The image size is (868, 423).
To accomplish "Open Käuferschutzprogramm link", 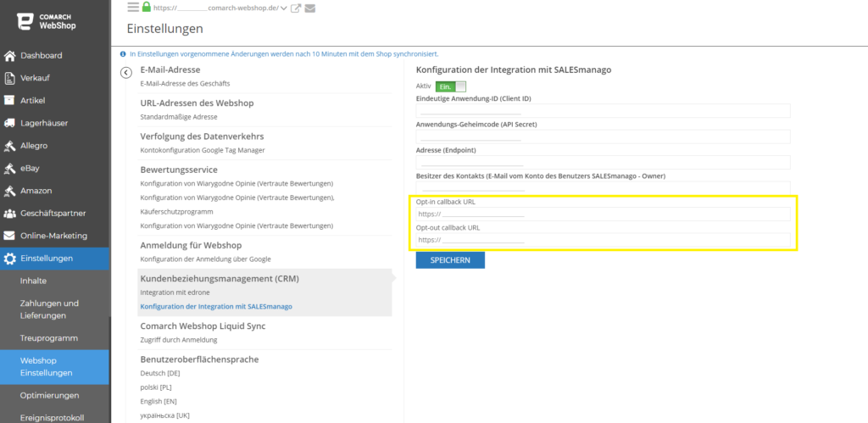I will click(176, 212).
